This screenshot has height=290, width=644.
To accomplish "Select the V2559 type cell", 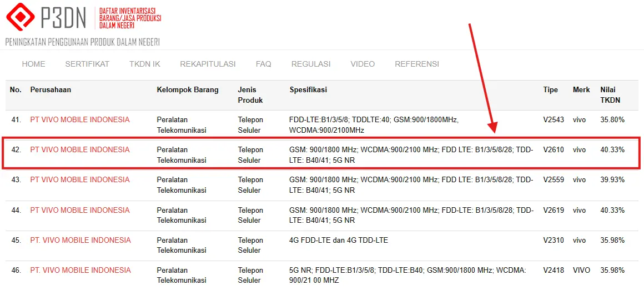I will click(554, 180).
